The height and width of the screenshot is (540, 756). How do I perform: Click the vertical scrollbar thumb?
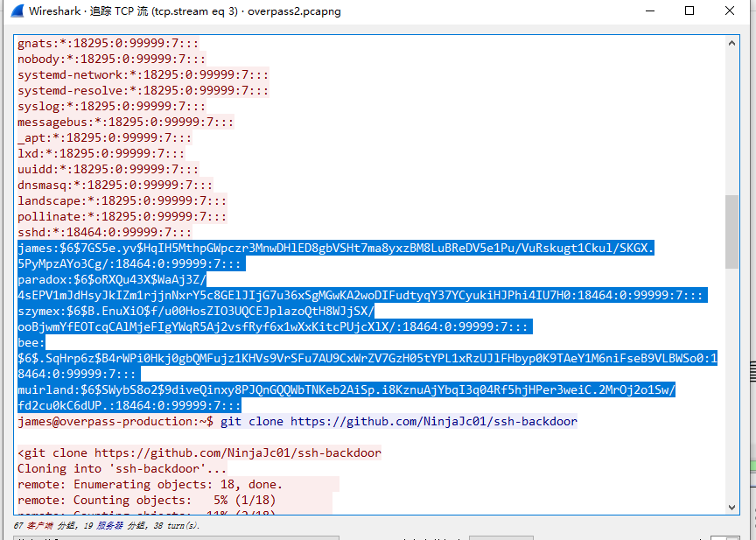[x=731, y=231]
